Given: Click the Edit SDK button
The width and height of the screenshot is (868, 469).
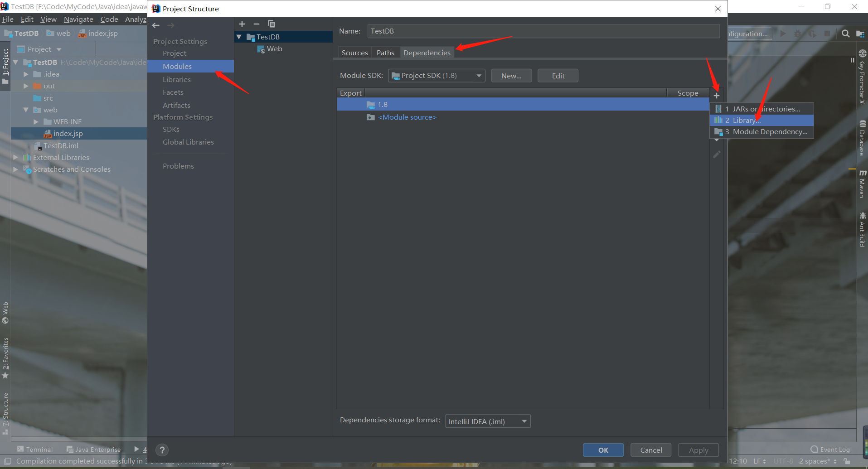Looking at the screenshot, I should (558, 76).
